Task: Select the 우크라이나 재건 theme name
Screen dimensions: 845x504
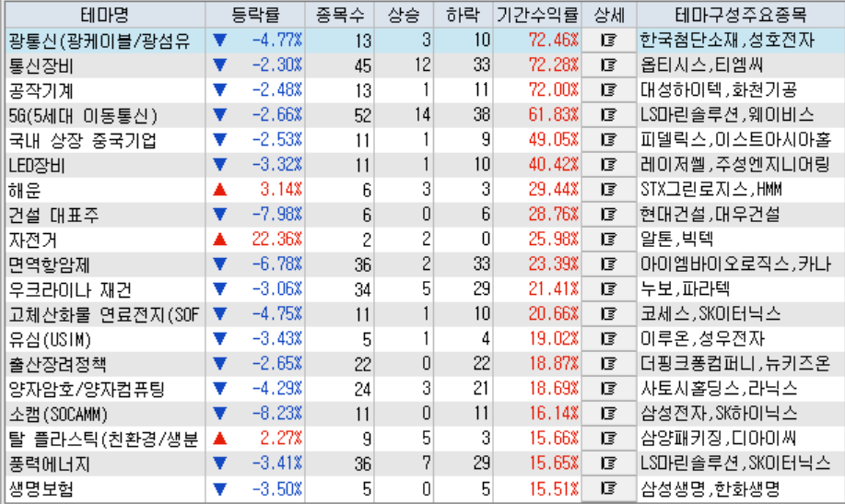Action: coord(70,290)
